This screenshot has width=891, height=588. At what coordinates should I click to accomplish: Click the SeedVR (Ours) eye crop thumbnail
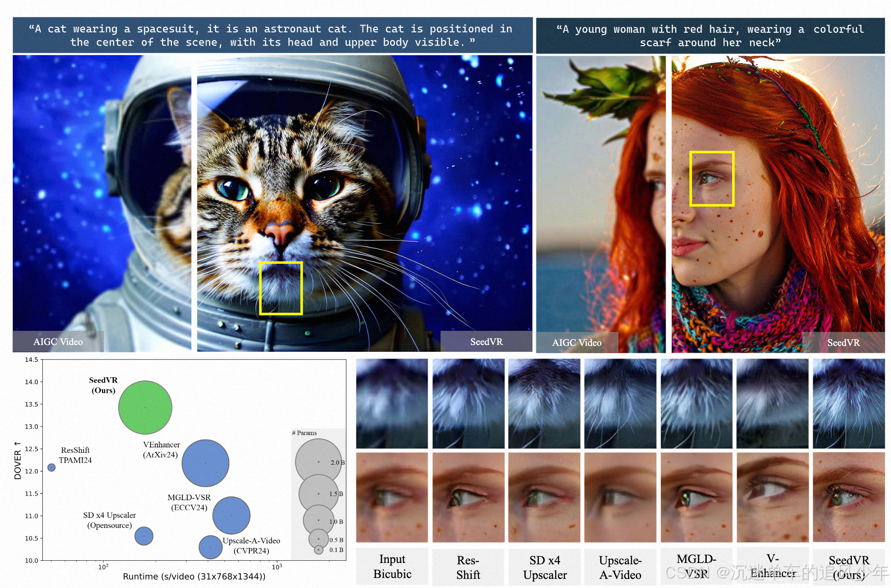849,497
